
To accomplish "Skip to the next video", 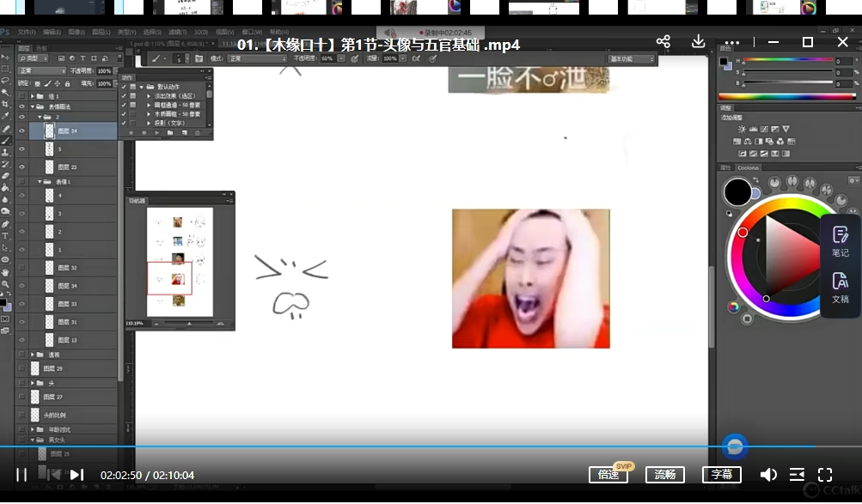I will (76, 475).
